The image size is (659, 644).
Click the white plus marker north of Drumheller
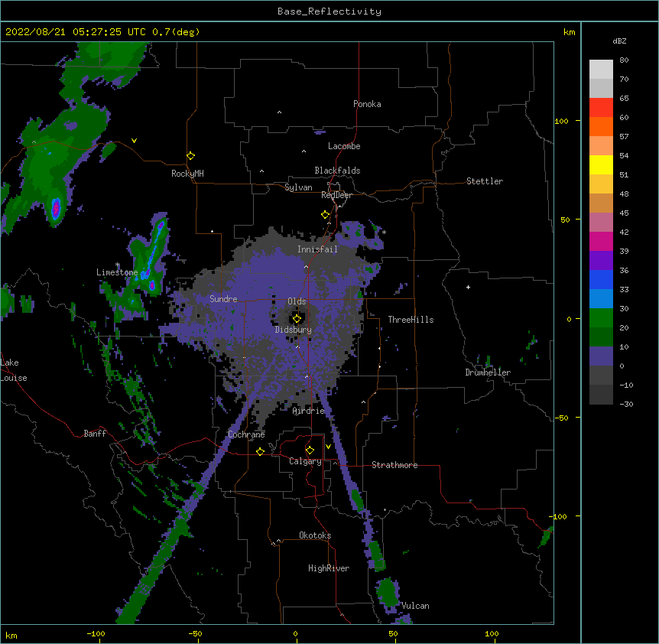[468, 287]
